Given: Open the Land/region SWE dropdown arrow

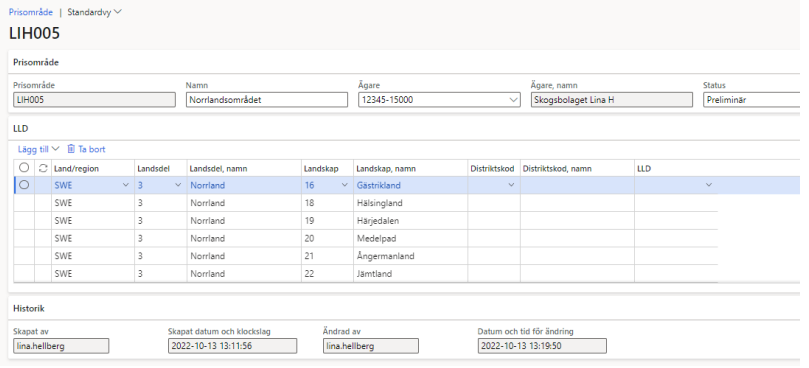Looking at the screenshot, I should point(125,186).
